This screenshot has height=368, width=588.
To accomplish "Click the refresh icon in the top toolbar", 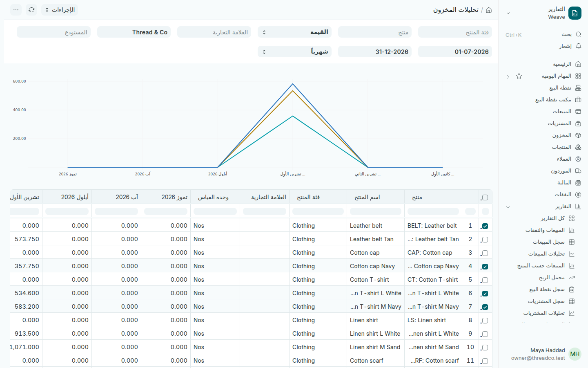I will (31, 10).
